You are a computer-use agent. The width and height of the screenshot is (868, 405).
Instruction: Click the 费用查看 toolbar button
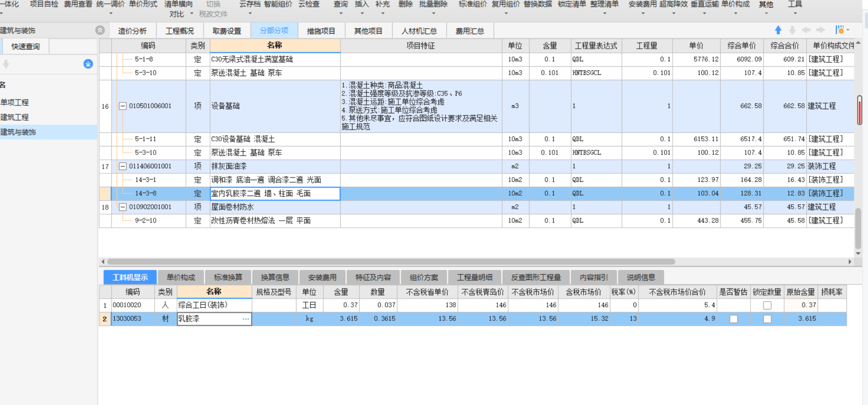(x=78, y=4)
